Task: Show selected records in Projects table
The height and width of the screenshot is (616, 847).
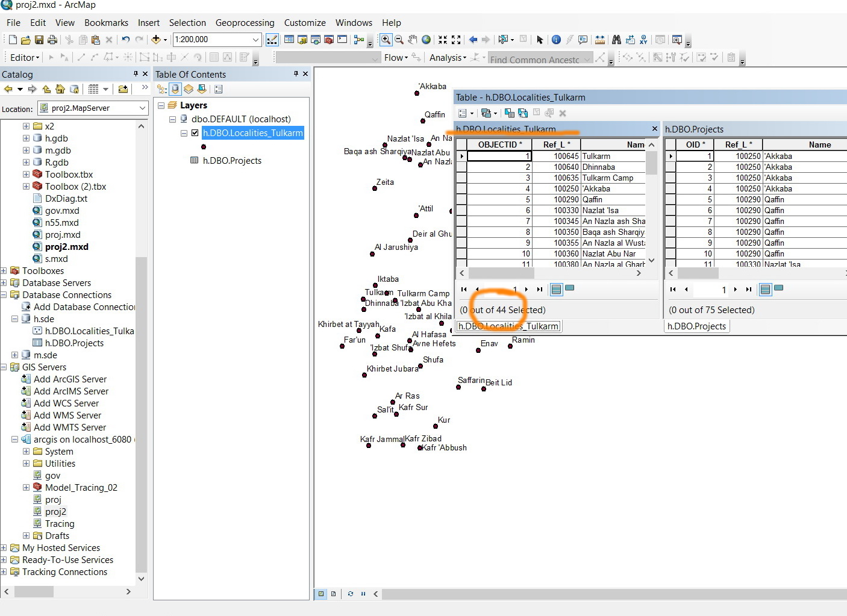Action: (779, 288)
